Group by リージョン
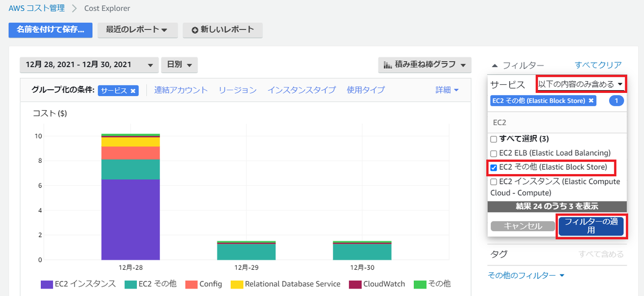The width and height of the screenshot is (644, 296). [237, 90]
